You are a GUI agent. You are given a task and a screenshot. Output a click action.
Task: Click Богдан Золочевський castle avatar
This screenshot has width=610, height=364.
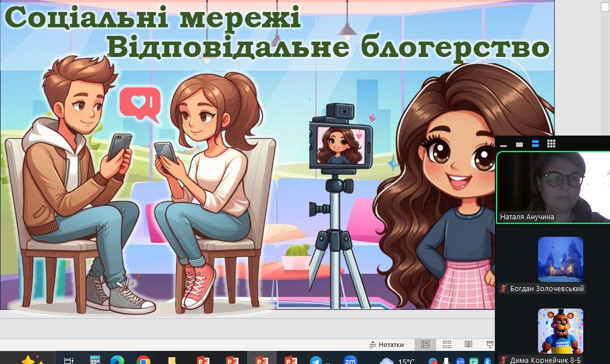pos(560,259)
